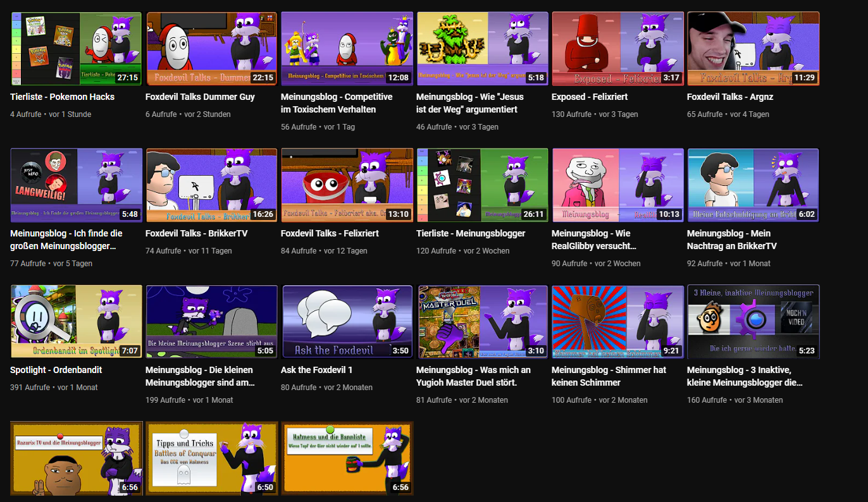Open the Razarix TV und die Meinungsblogger thumbnail
The width and height of the screenshot is (868, 502).
click(x=76, y=458)
